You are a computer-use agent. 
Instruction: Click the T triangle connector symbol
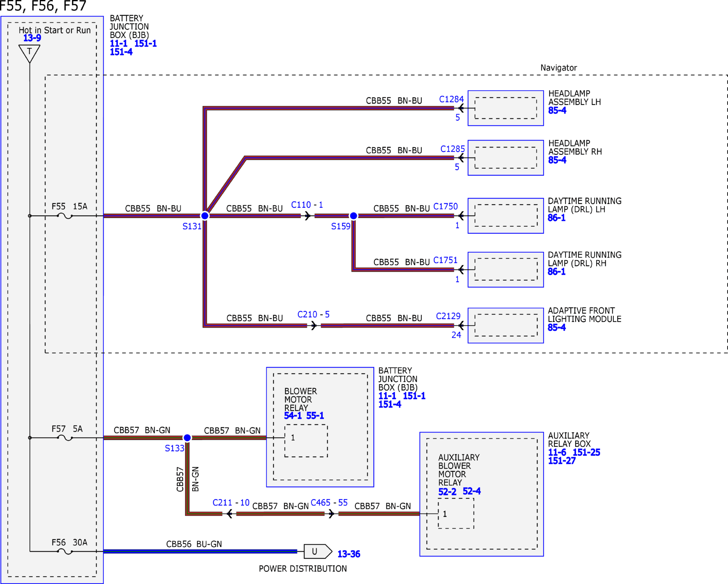29,54
